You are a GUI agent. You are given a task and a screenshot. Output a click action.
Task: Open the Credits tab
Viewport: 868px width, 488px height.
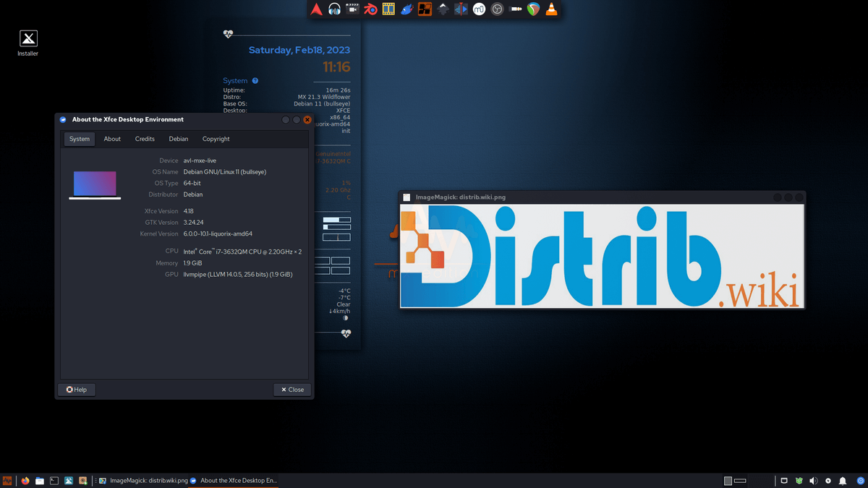pos(145,139)
